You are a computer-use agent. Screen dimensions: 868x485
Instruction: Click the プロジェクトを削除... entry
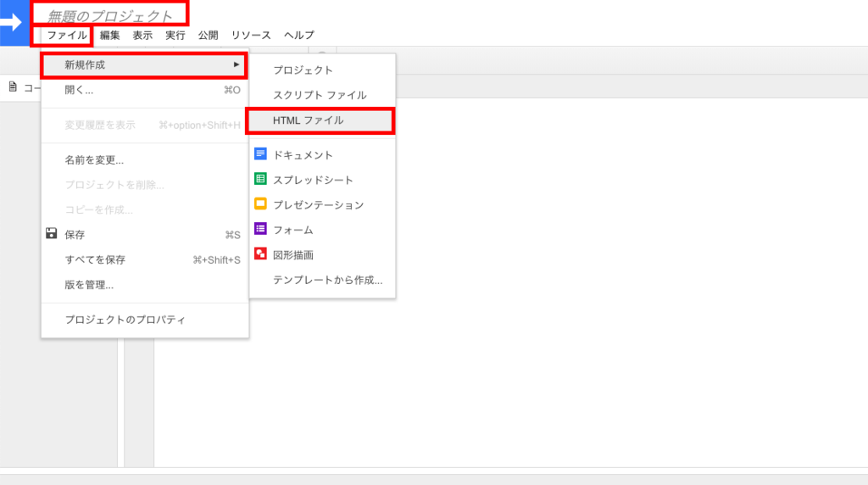pos(144,185)
